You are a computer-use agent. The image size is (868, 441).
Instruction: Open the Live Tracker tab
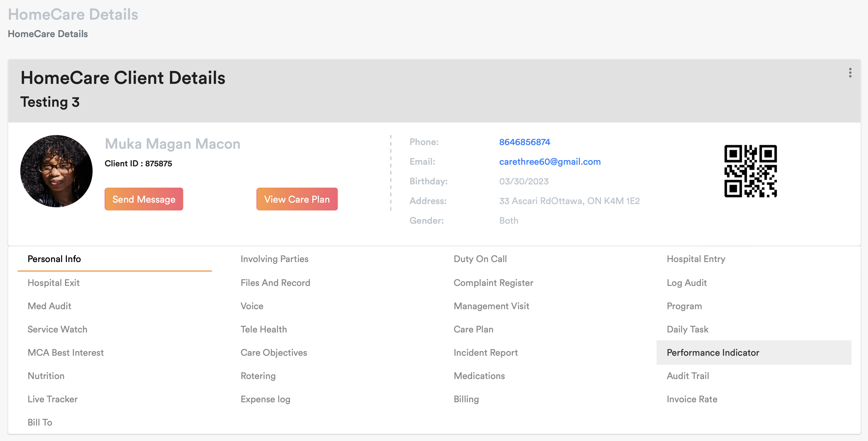(53, 399)
